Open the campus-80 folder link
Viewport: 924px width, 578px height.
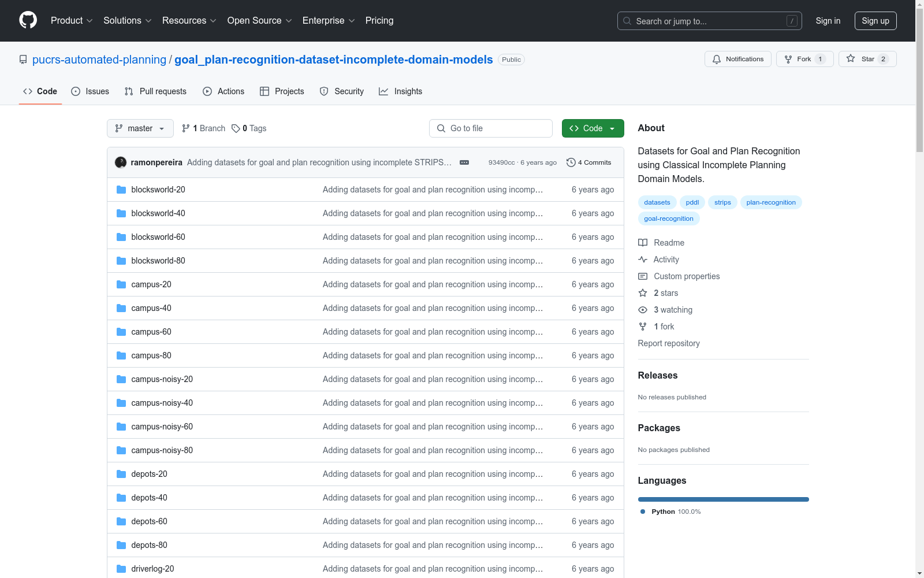click(x=151, y=355)
